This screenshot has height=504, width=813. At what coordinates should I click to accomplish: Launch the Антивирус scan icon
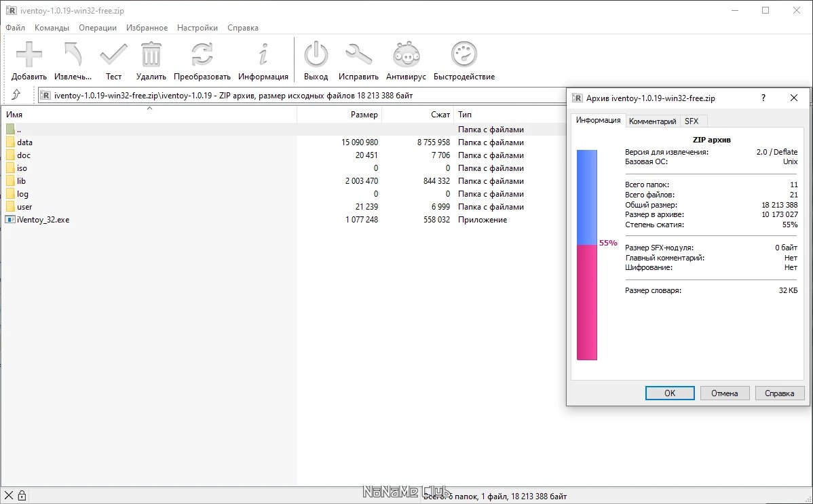click(x=406, y=54)
